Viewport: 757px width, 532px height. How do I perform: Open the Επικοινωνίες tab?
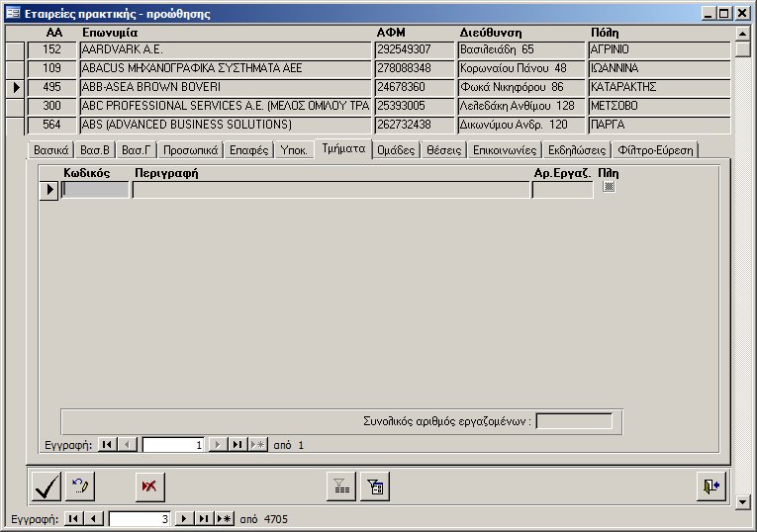505,150
